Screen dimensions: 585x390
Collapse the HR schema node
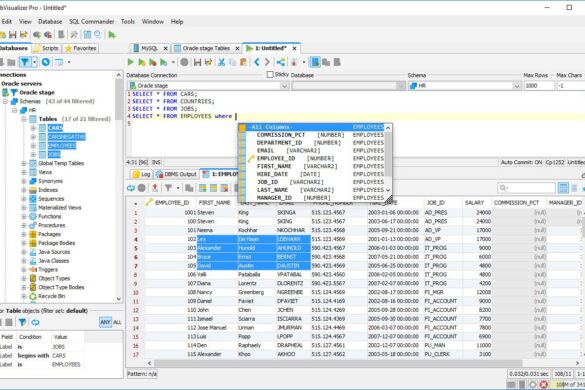point(14,110)
